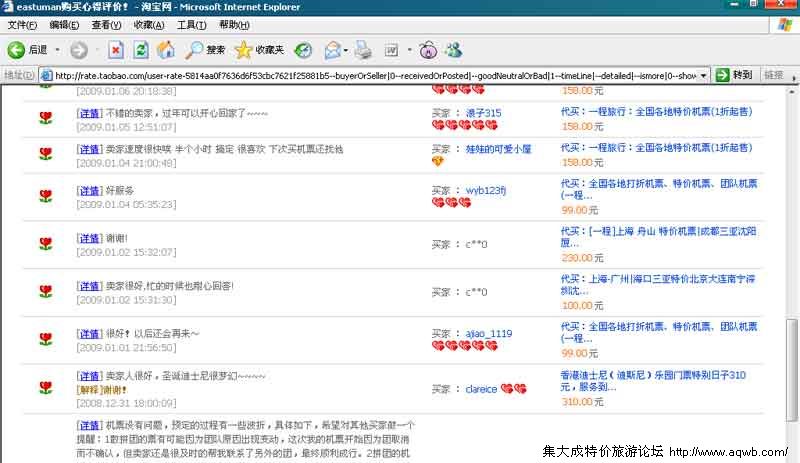Screen dimensions: 800x463
Task: Open 详情 link for 很好!以后还会再来 review
Action: click(x=90, y=334)
